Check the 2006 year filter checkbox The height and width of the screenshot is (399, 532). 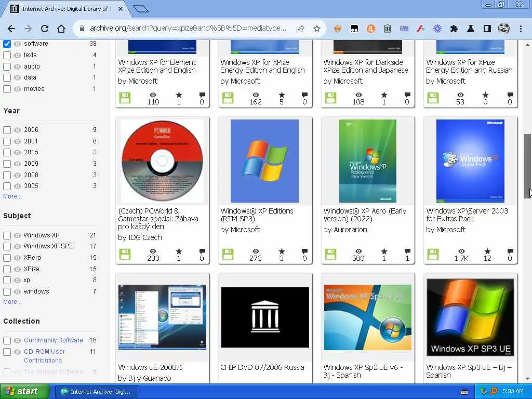(7, 130)
